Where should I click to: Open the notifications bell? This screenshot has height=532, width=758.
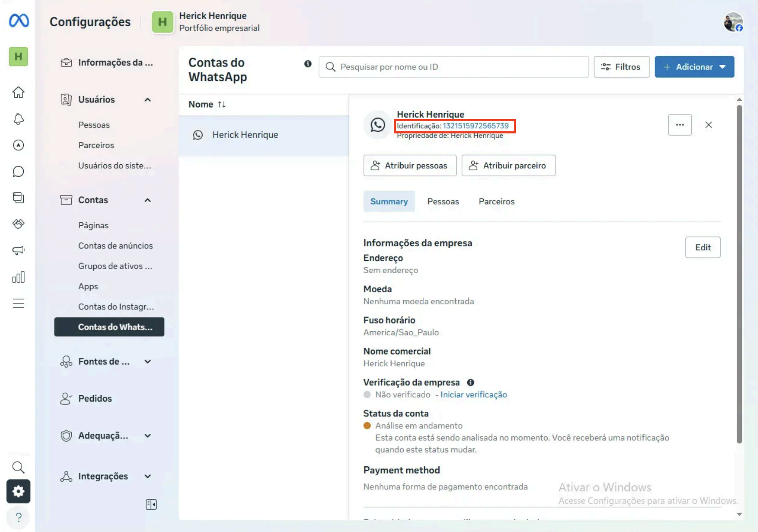tap(18, 119)
